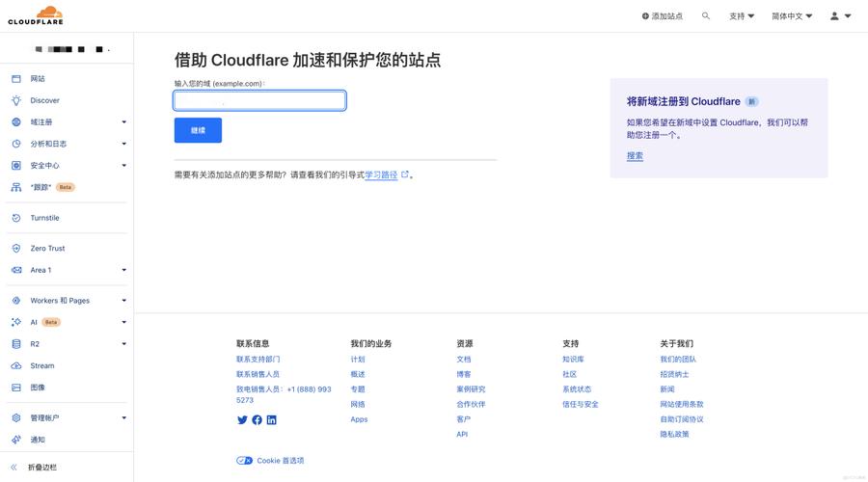Click the 图像 images icon

(16, 388)
